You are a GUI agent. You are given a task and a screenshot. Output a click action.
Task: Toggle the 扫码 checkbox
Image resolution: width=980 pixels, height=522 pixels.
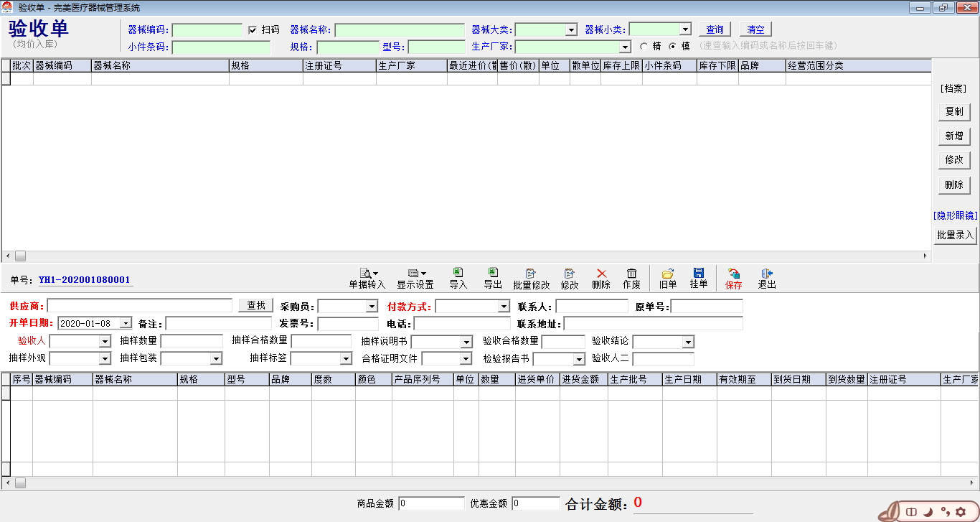coord(253,30)
